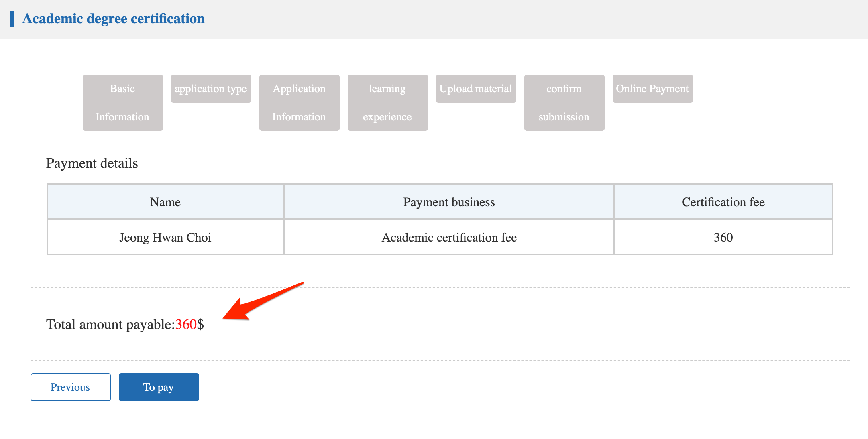Click the Academic degree certification heading
Viewport: 868px width, 439px height.
pos(114,19)
